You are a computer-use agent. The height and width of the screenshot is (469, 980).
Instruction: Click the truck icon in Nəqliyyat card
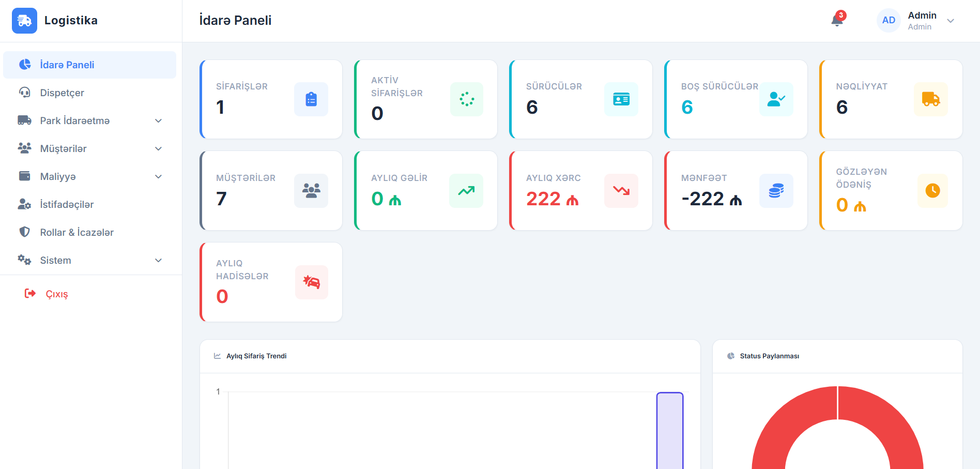[x=931, y=99]
